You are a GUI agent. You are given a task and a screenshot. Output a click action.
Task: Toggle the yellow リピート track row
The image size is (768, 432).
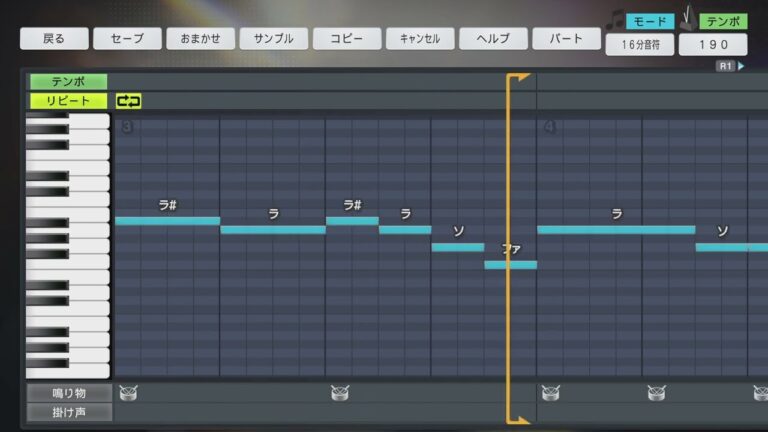tap(68, 100)
